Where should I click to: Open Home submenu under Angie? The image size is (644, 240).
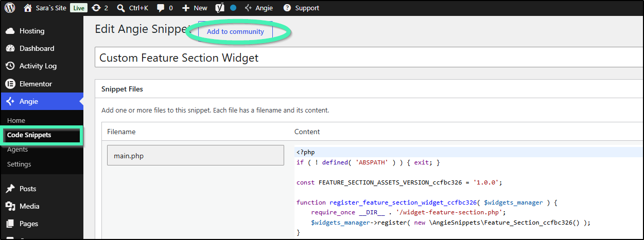click(x=16, y=120)
